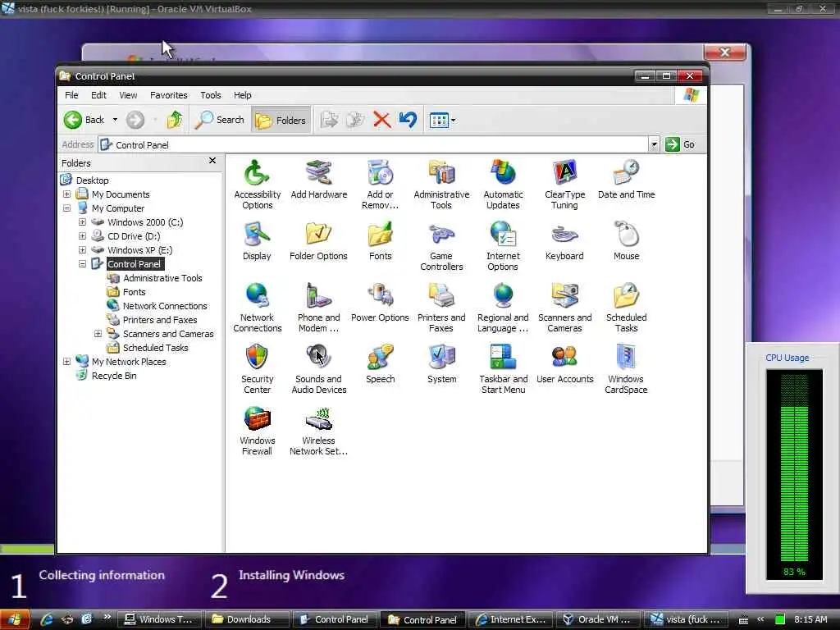Open the Edit menu

coord(98,95)
